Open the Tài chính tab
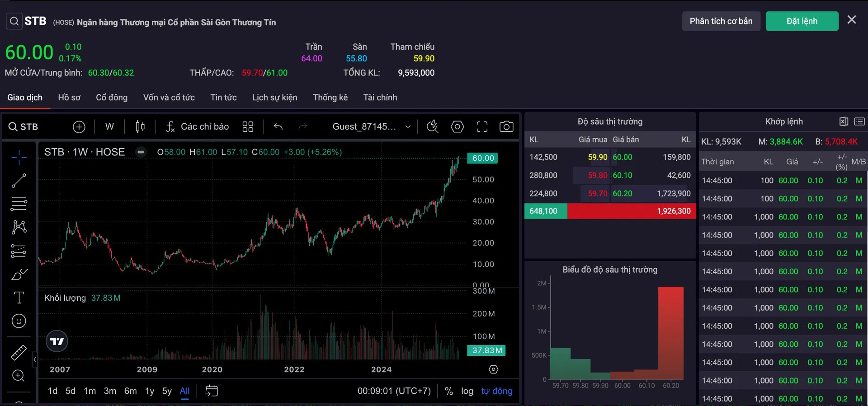The image size is (868, 406). point(380,98)
